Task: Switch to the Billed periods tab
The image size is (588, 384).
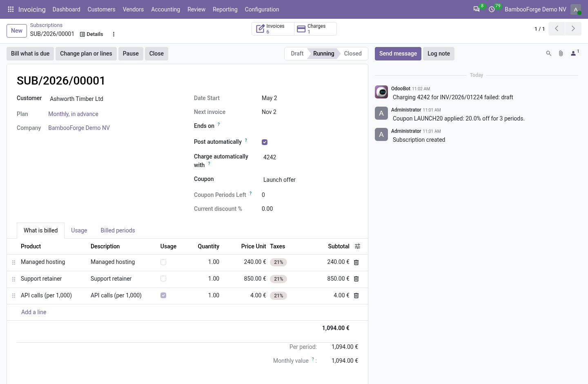Action: tap(118, 230)
